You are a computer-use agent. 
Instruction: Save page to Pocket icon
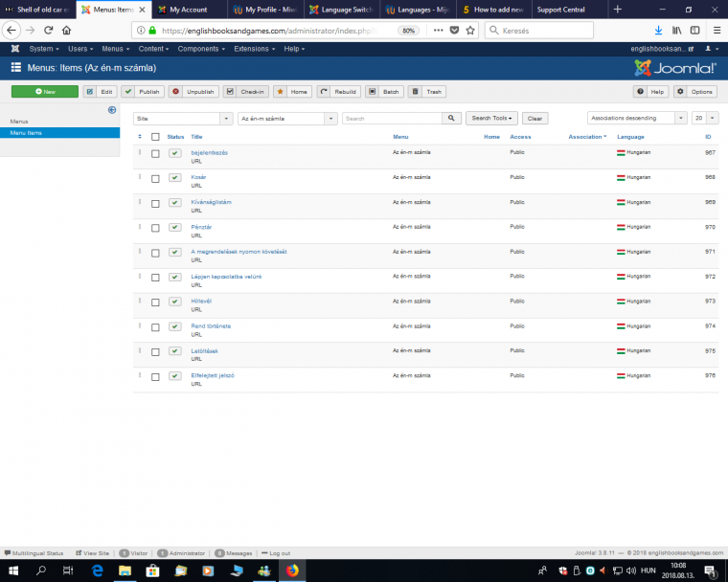coord(455,31)
